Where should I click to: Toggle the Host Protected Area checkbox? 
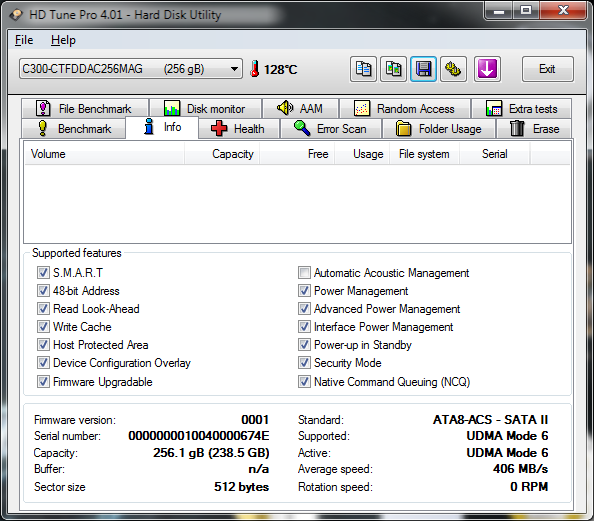coord(43,344)
